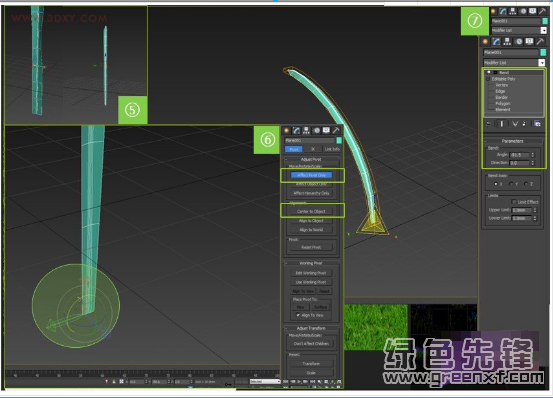
Task: Click the Pin Stack icon below modifier stack
Action: point(489,124)
